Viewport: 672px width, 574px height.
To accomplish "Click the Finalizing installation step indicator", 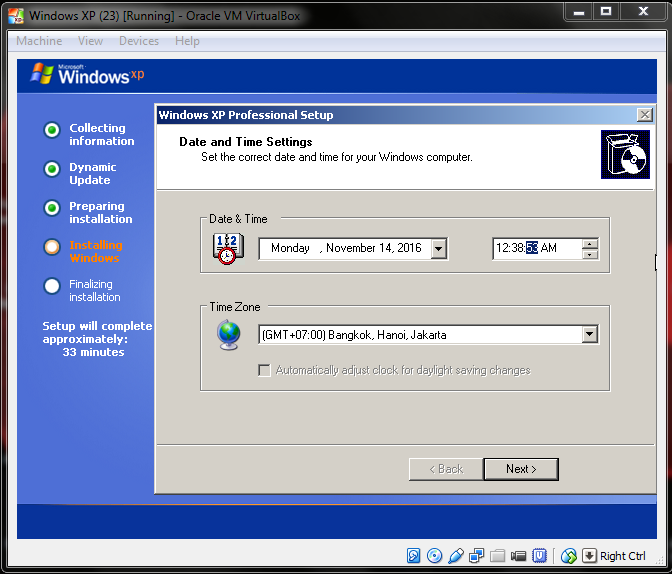I will pyautogui.click(x=52, y=286).
